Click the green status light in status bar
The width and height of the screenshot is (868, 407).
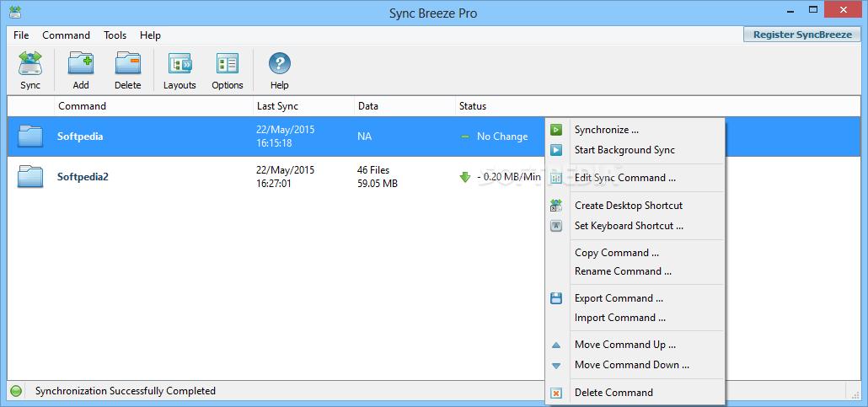[16, 392]
